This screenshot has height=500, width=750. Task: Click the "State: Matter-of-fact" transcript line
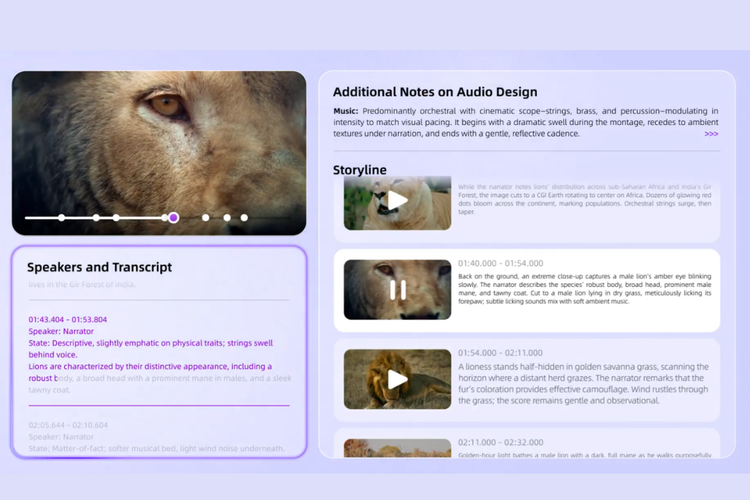pyautogui.click(x=156, y=448)
